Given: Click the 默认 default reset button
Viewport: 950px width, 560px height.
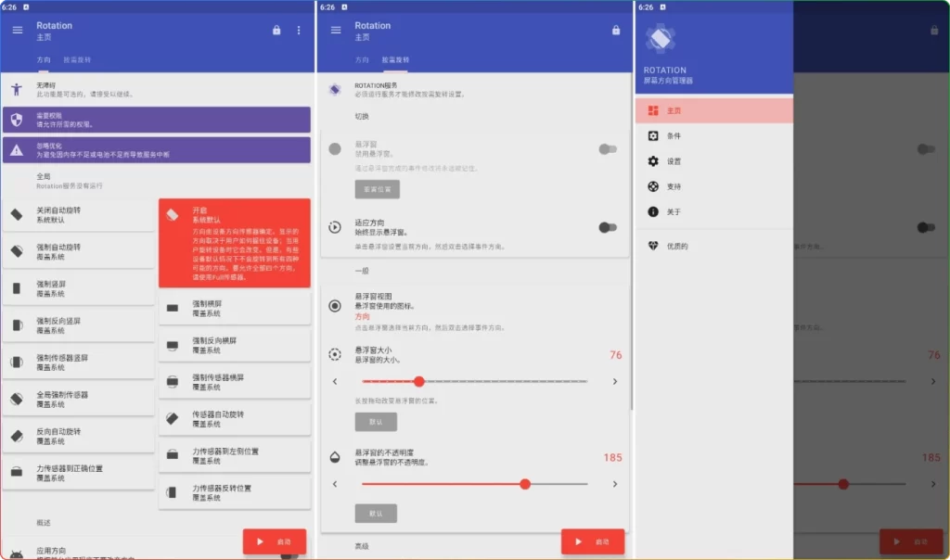Looking at the screenshot, I should [x=377, y=422].
